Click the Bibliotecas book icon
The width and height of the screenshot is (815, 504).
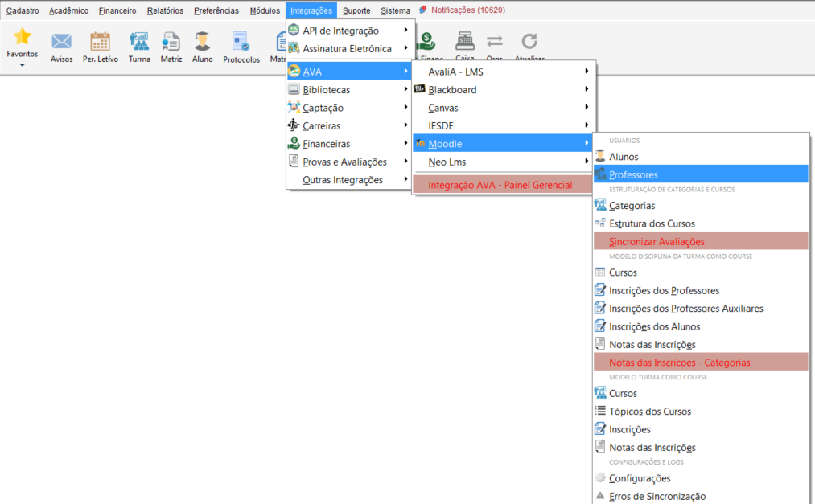294,89
